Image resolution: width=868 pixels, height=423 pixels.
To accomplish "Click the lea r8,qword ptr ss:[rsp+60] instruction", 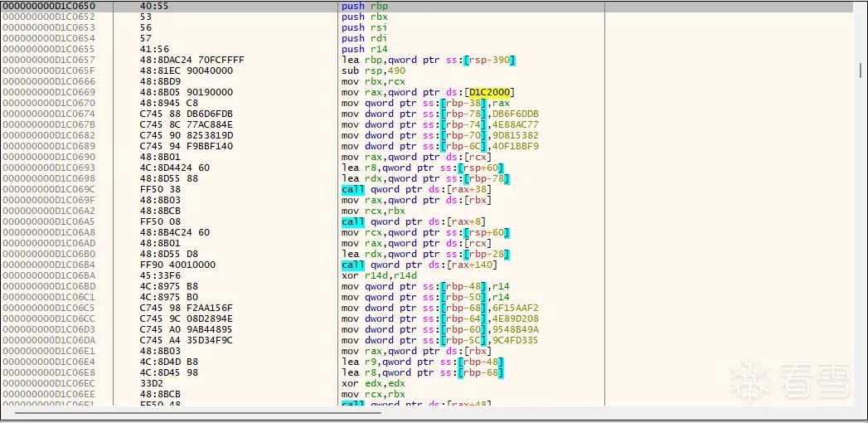I will [x=422, y=168].
